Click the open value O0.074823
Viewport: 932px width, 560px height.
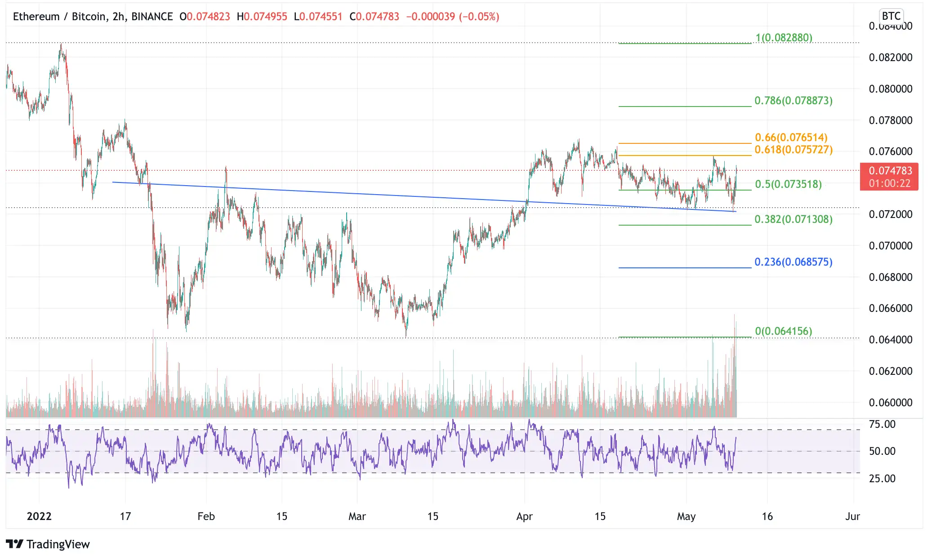click(205, 17)
